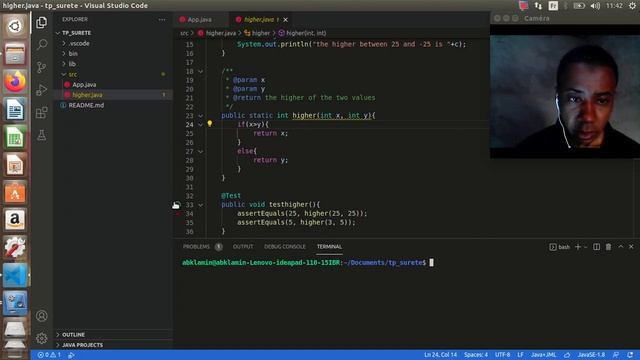Open Files manager from the dock

(x=15, y=53)
